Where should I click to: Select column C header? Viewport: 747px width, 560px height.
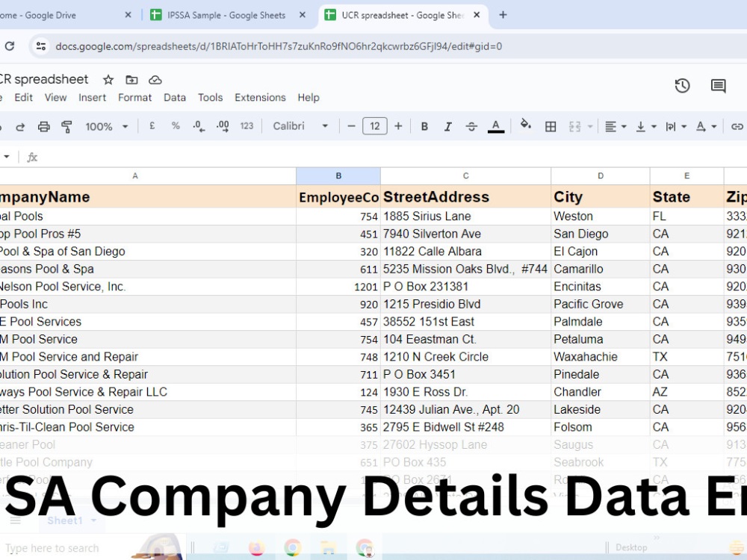[x=465, y=176]
